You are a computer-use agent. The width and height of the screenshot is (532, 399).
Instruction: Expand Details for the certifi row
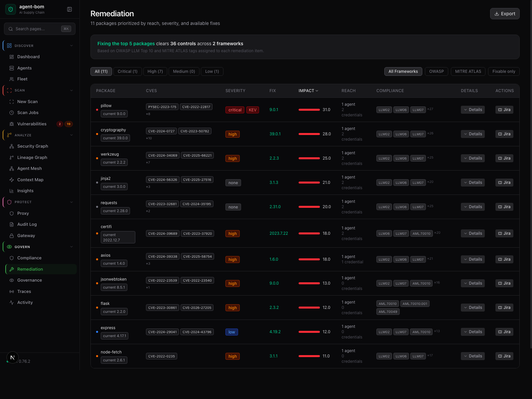click(x=472, y=233)
